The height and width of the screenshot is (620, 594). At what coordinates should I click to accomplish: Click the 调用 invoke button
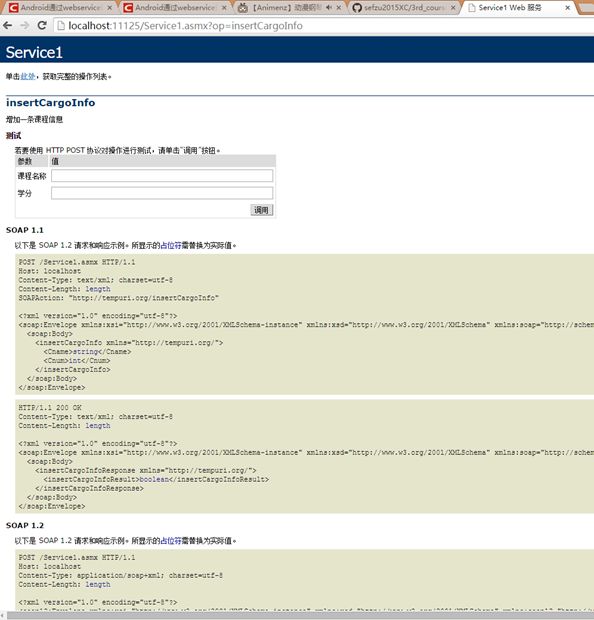pos(261,210)
